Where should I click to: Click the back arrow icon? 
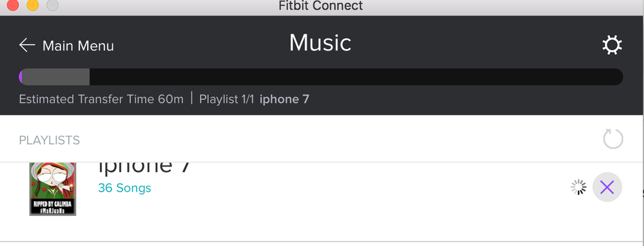(x=27, y=45)
